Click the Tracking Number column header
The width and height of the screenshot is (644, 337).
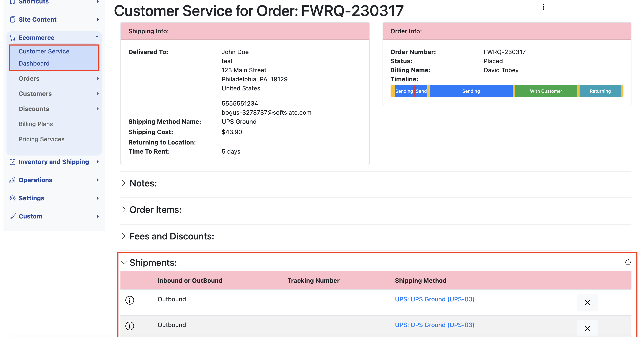point(313,281)
